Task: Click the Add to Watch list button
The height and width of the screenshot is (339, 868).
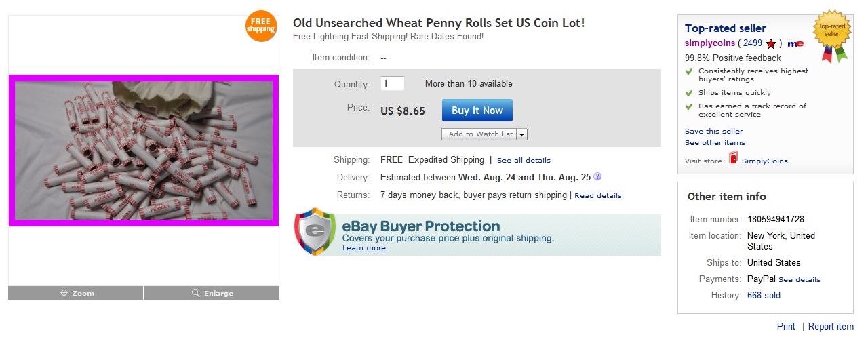Action: click(479, 134)
